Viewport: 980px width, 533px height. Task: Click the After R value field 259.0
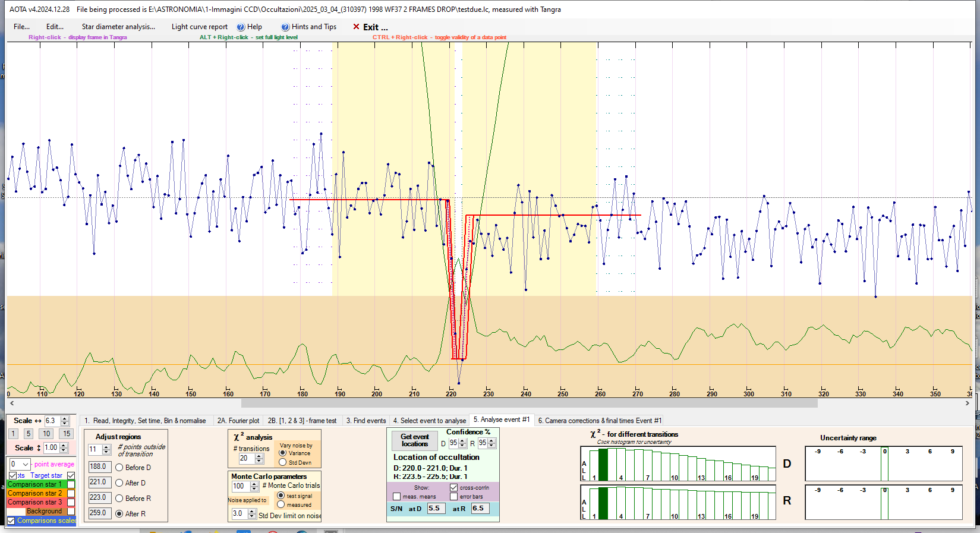[x=100, y=513]
